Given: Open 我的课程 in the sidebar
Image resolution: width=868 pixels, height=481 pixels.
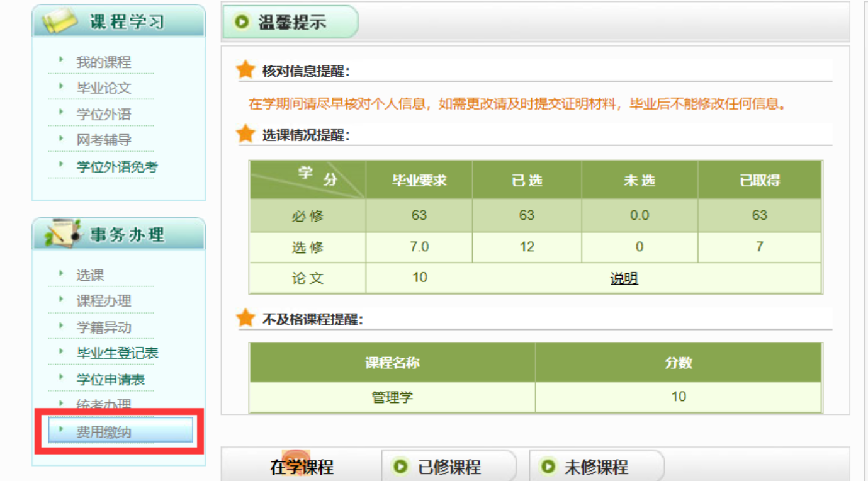Looking at the screenshot, I should click(103, 62).
